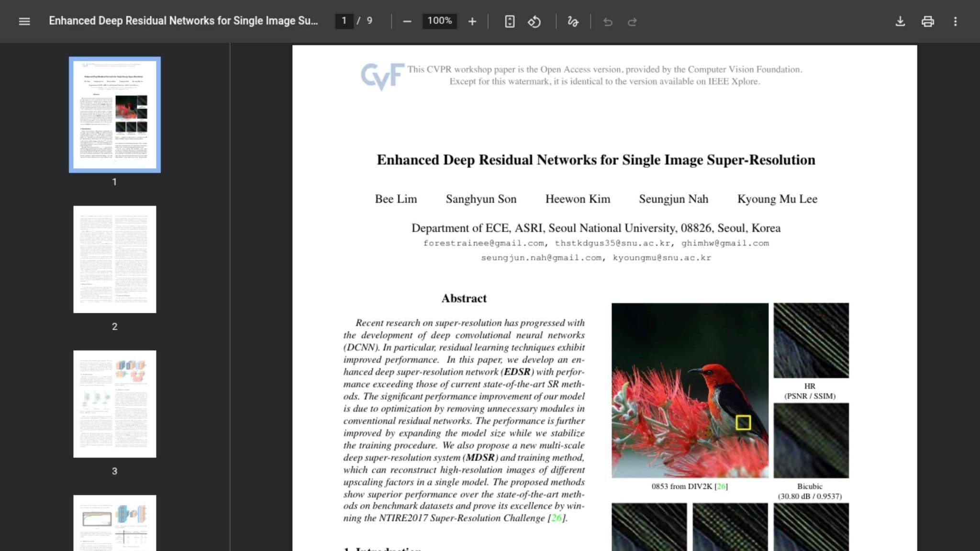Open the partially visible page 4 thumbnail
Image resolution: width=980 pixels, height=551 pixels.
pos(115,523)
